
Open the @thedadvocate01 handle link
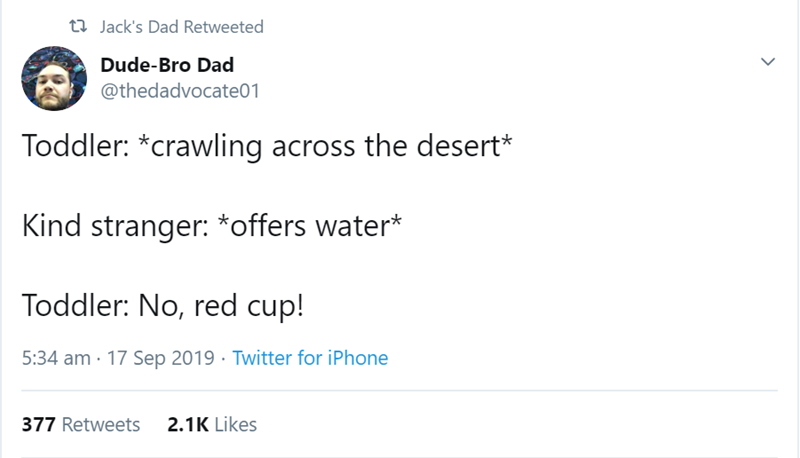coord(180,92)
